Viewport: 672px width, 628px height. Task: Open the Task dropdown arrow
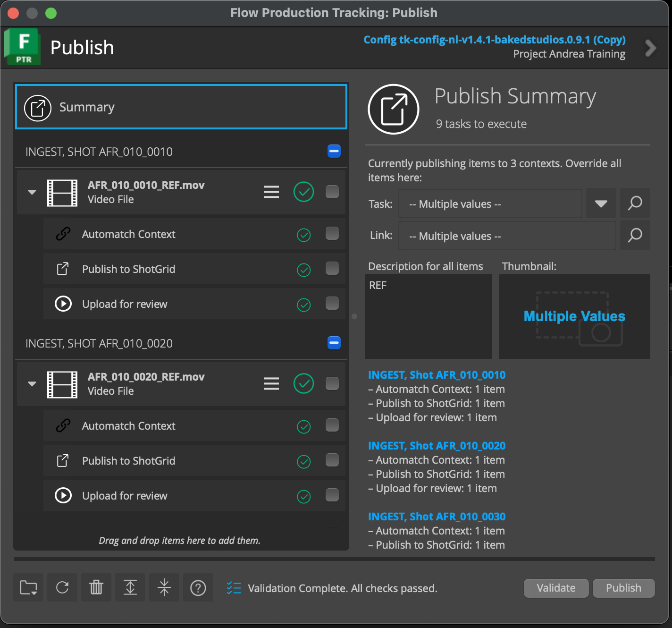(x=601, y=204)
